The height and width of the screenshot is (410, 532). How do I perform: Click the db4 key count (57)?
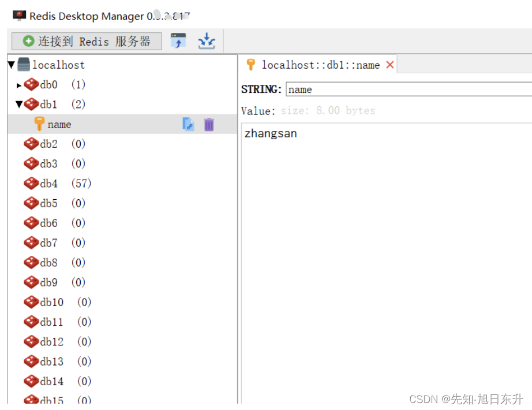point(81,184)
